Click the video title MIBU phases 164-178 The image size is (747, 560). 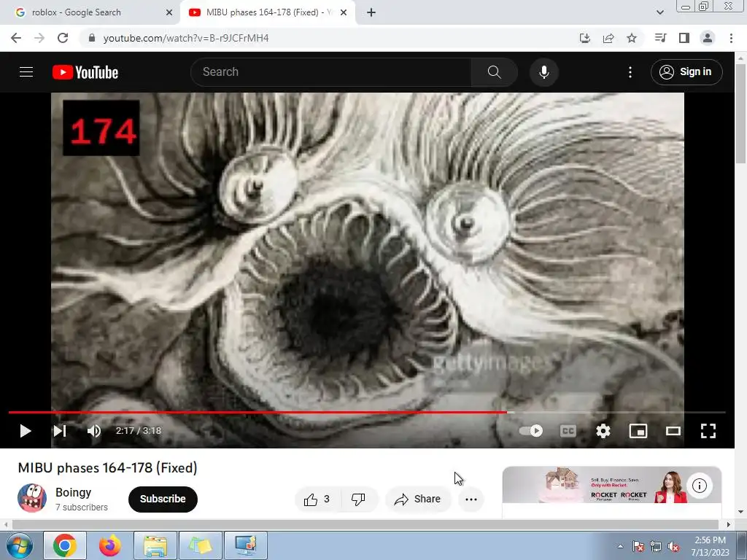(x=108, y=468)
